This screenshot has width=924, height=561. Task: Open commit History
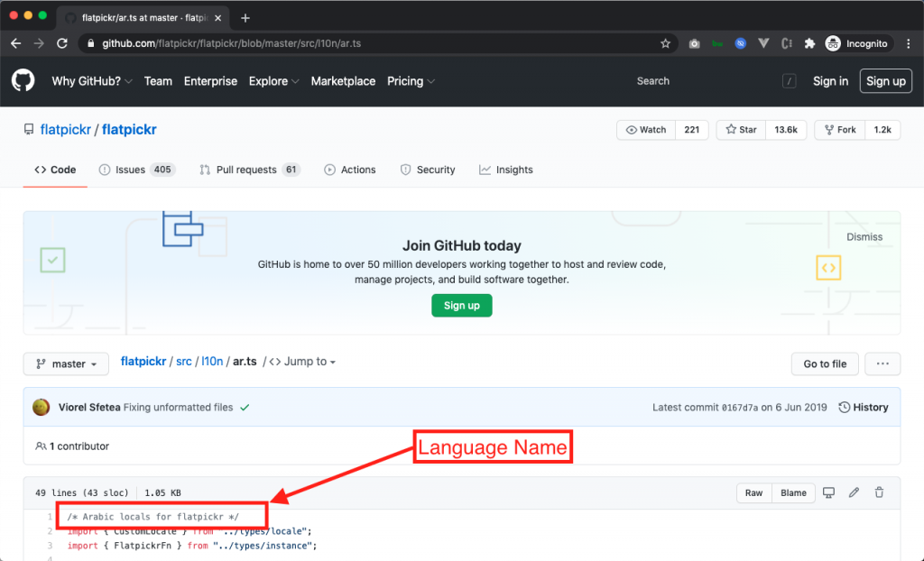tap(864, 407)
